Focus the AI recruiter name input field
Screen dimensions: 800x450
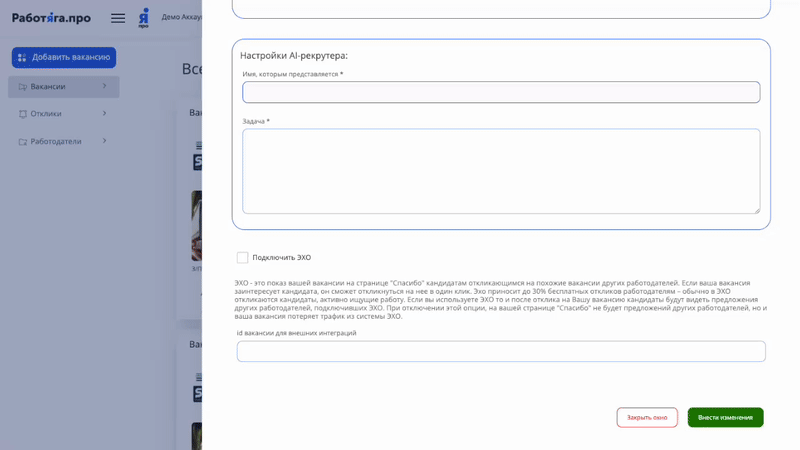(x=501, y=92)
